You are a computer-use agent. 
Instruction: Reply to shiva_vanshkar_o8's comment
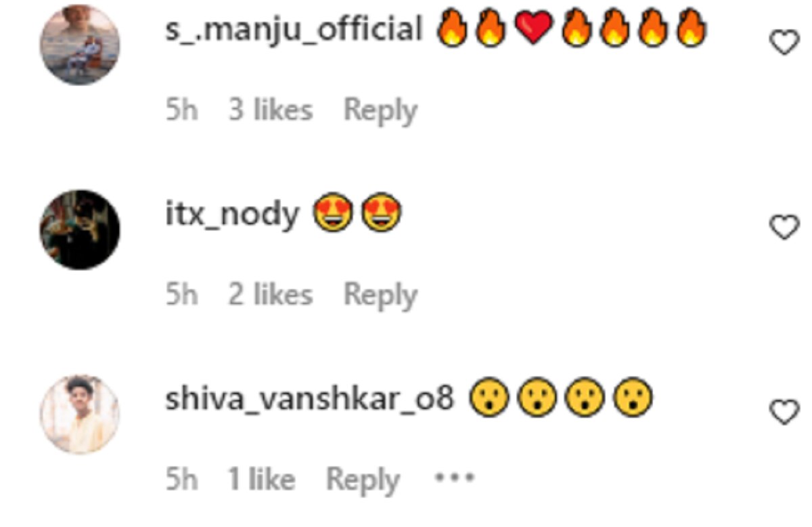coord(363,480)
